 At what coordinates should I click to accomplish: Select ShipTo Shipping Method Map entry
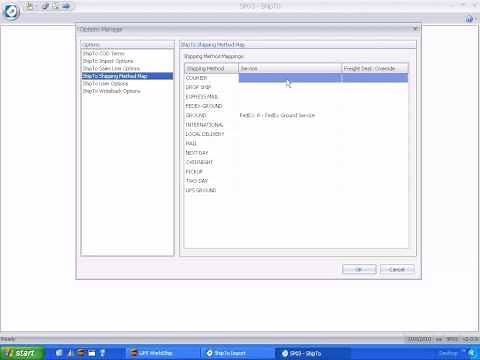(127, 76)
